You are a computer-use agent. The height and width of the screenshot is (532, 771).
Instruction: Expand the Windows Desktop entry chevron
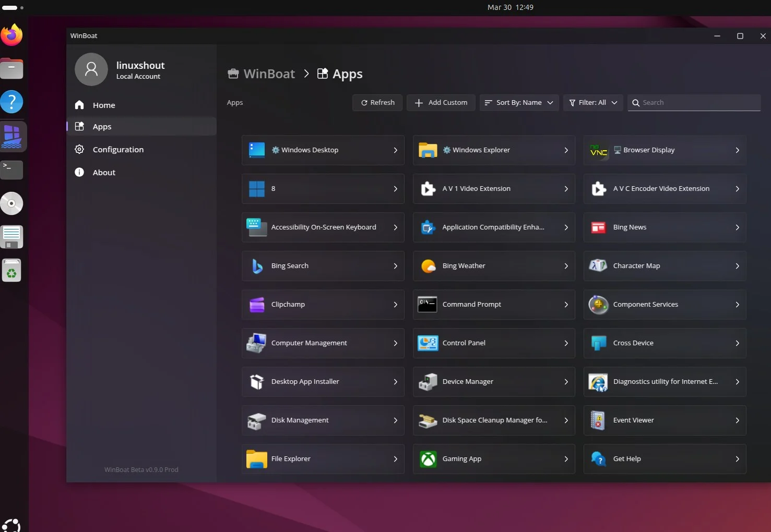tap(395, 150)
